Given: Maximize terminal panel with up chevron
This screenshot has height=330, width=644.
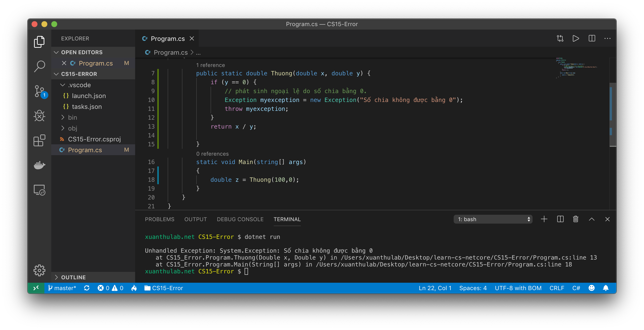Looking at the screenshot, I should click(591, 219).
